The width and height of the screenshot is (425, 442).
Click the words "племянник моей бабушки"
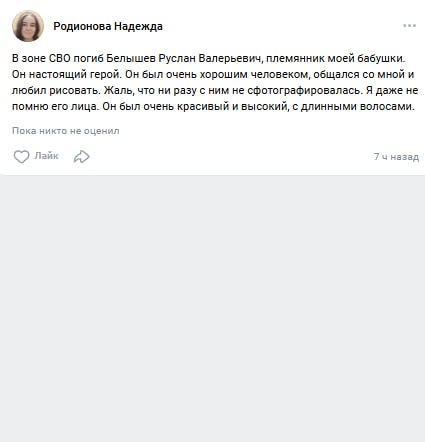(x=335, y=58)
